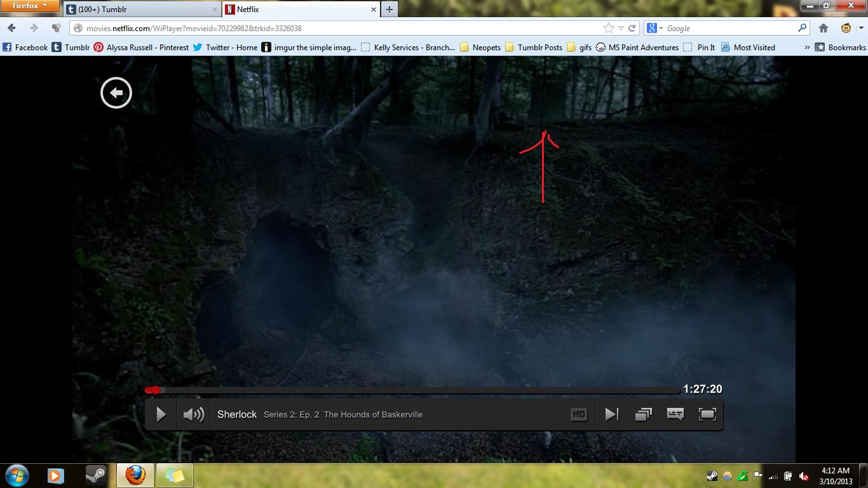Click the remaining time 1:27:20 display
This screenshot has height=488, width=868.
click(703, 389)
